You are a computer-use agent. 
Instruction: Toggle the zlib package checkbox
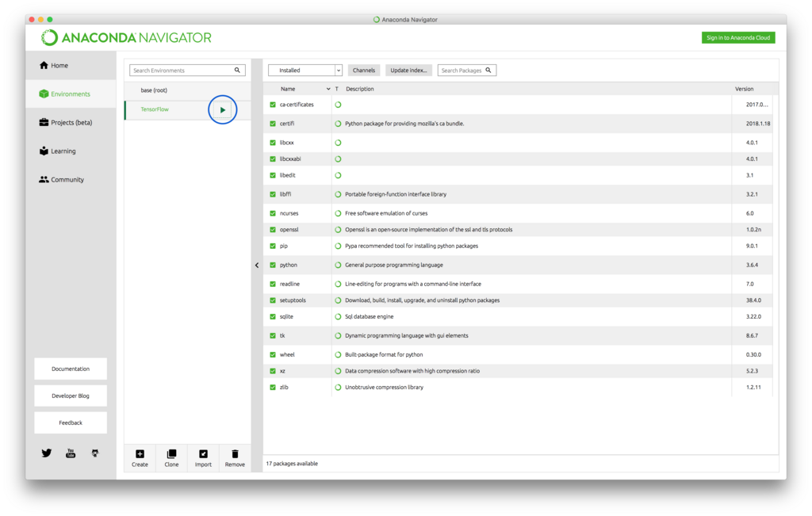pyautogui.click(x=273, y=388)
